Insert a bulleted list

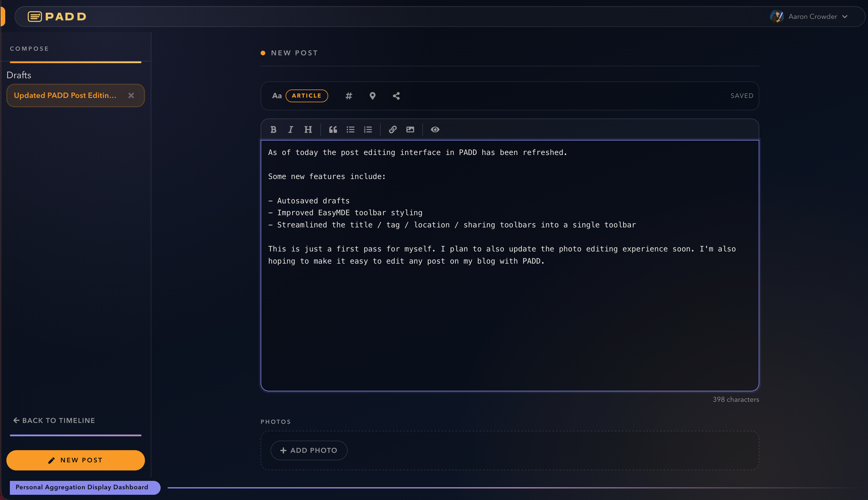point(351,129)
